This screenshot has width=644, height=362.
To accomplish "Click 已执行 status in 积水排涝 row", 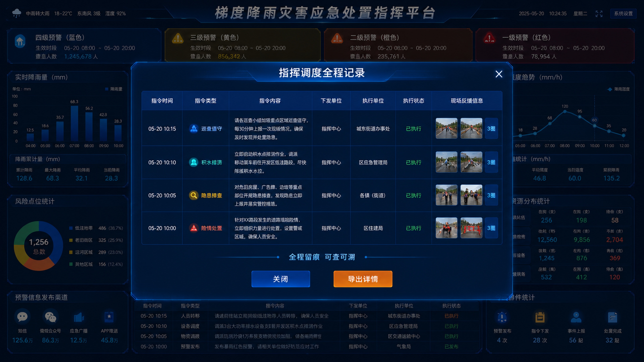I will (x=414, y=162).
